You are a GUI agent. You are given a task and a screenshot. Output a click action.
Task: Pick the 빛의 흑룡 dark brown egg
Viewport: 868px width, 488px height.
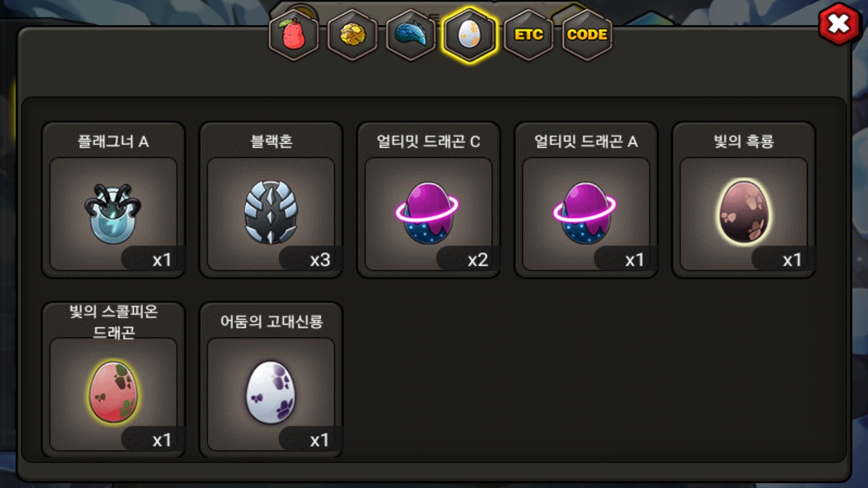743,211
